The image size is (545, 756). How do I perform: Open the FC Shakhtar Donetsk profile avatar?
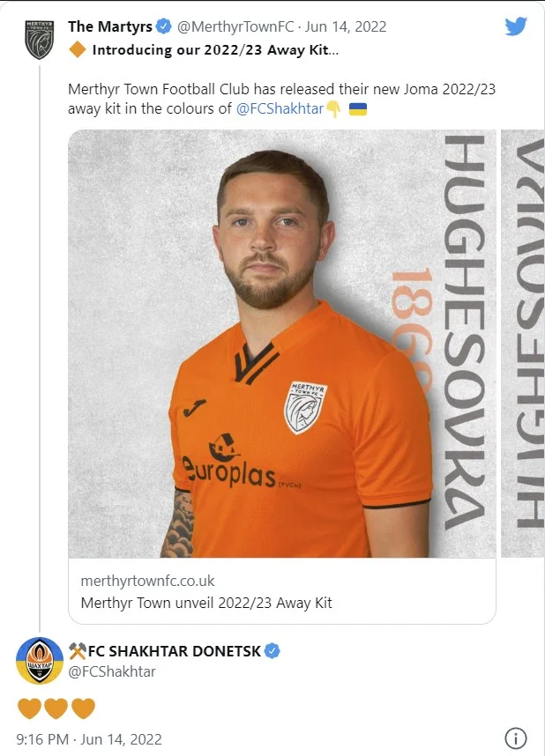point(39,660)
